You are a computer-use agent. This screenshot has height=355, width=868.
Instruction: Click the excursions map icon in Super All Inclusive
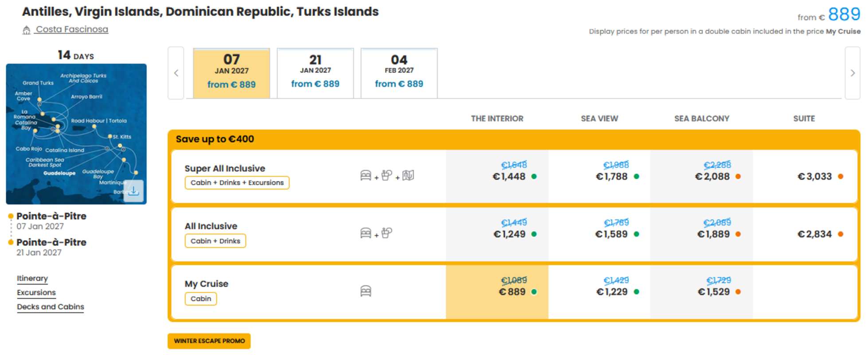click(408, 175)
